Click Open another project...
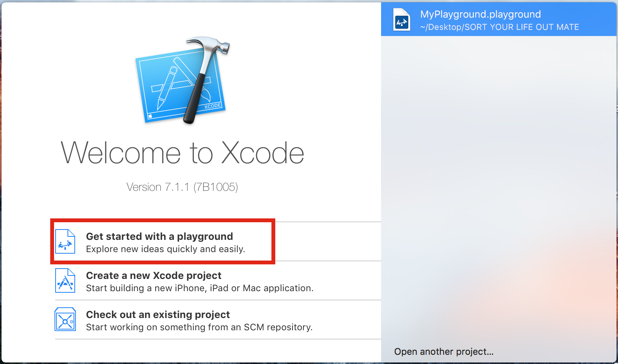 (x=444, y=351)
